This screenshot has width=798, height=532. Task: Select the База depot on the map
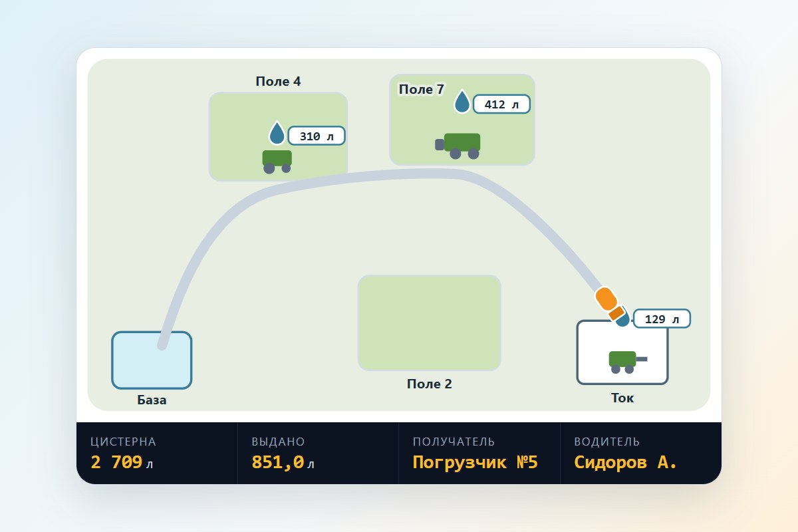click(152, 360)
